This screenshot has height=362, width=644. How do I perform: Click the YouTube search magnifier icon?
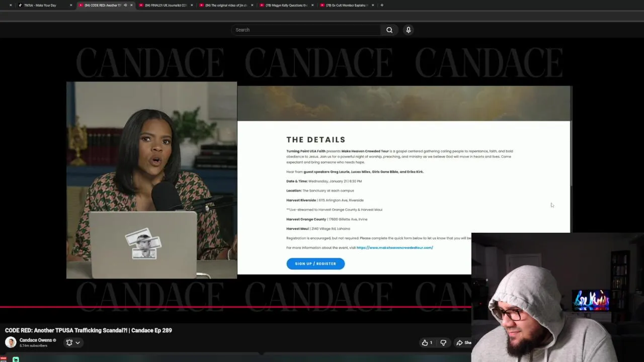coord(389,30)
